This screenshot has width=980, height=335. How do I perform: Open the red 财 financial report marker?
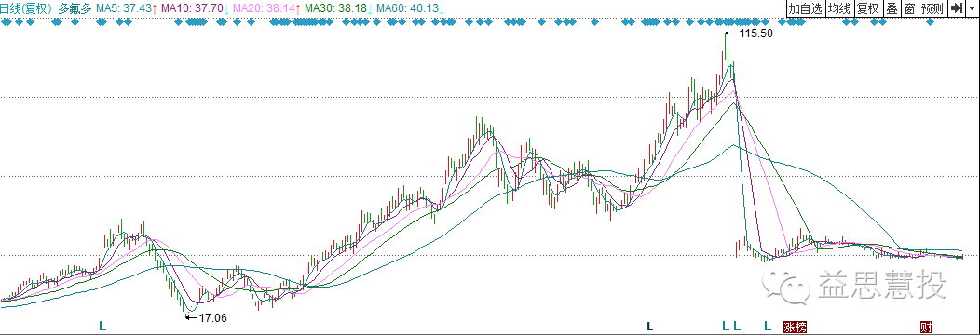pos(926,326)
